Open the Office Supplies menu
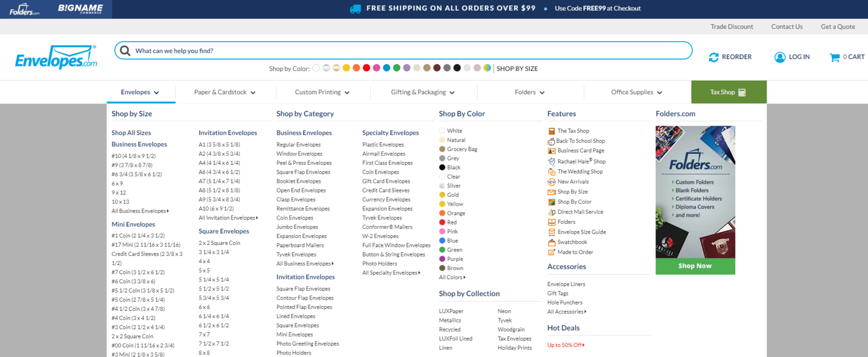The height and width of the screenshot is (357, 868). [x=636, y=92]
